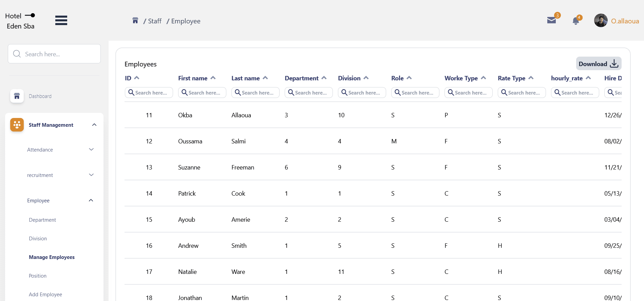Open the notifications bell icon
This screenshot has width=644, height=301.
[576, 21]
